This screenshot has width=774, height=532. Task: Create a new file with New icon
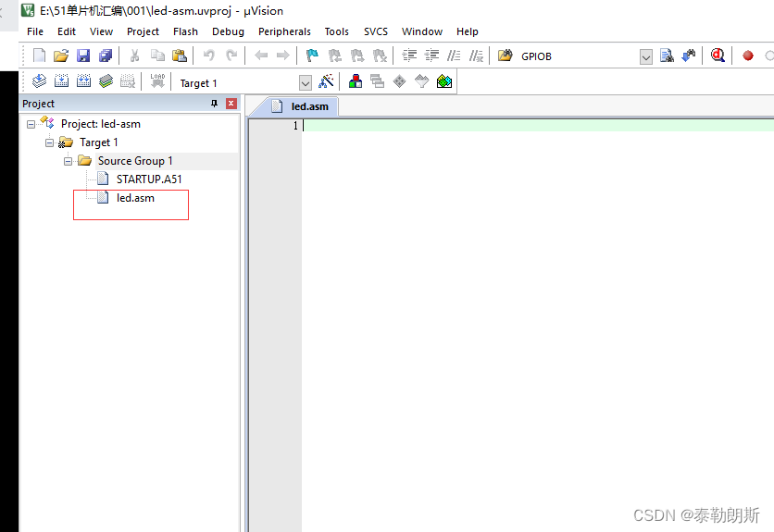[x=39, y=56]
